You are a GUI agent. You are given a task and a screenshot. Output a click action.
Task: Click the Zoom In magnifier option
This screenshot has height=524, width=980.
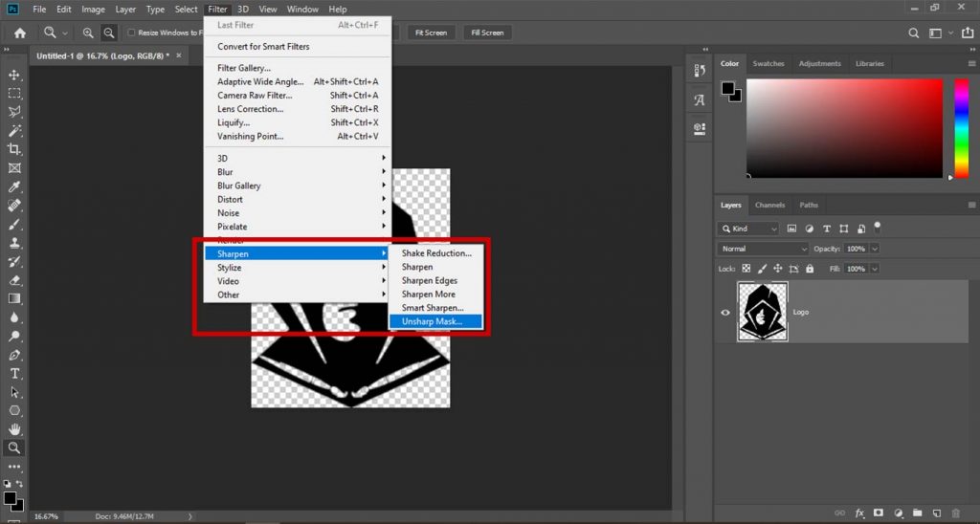(88, 33)
